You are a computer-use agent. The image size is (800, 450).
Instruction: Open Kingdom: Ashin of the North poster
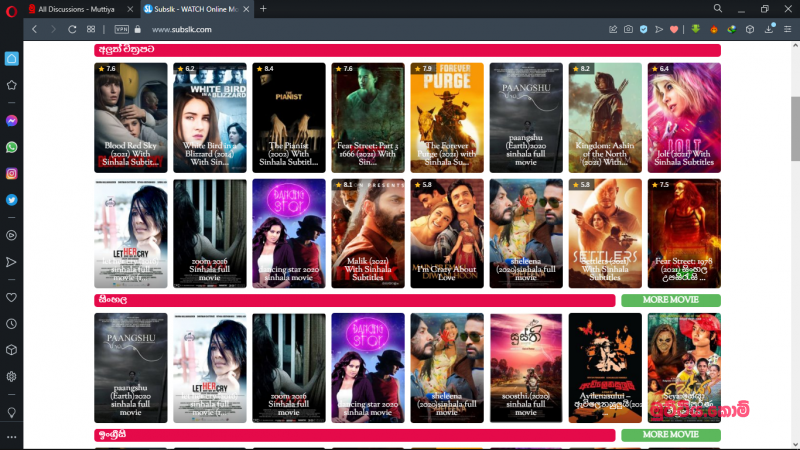[605, 118]
